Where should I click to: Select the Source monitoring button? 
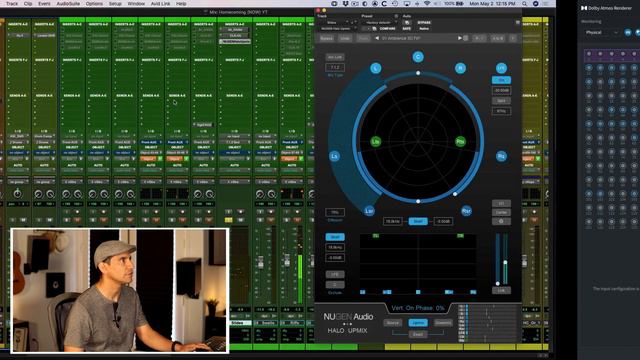[393, 322]
